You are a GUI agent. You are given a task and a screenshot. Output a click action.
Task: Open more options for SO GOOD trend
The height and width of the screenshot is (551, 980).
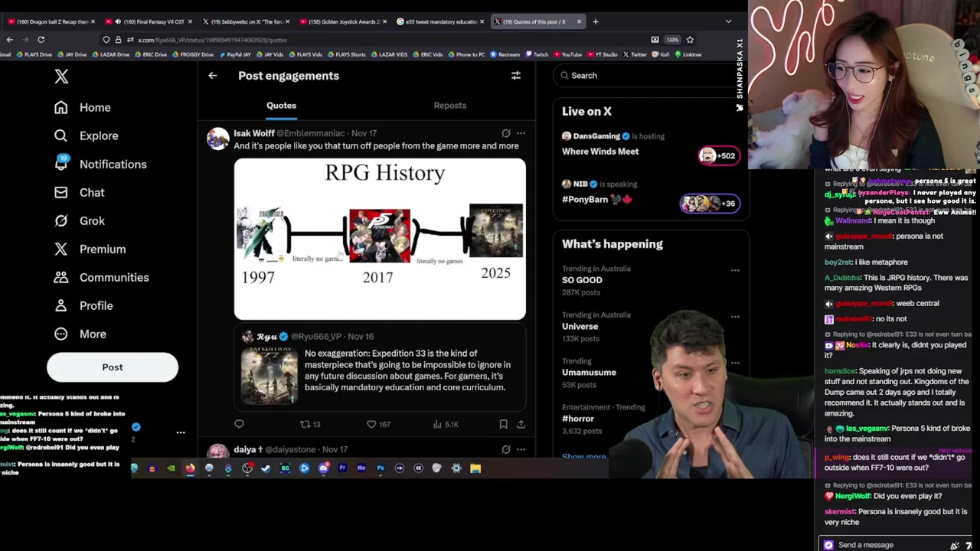735,270
